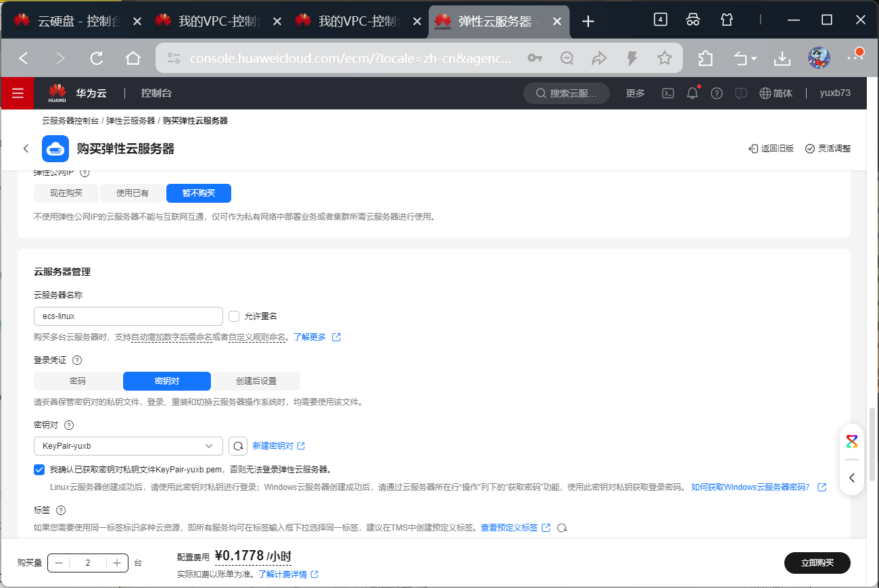Switch to the second 我的VPC browser tab
Viewport: 879px width, 588px height.
[x=359, y=21]
